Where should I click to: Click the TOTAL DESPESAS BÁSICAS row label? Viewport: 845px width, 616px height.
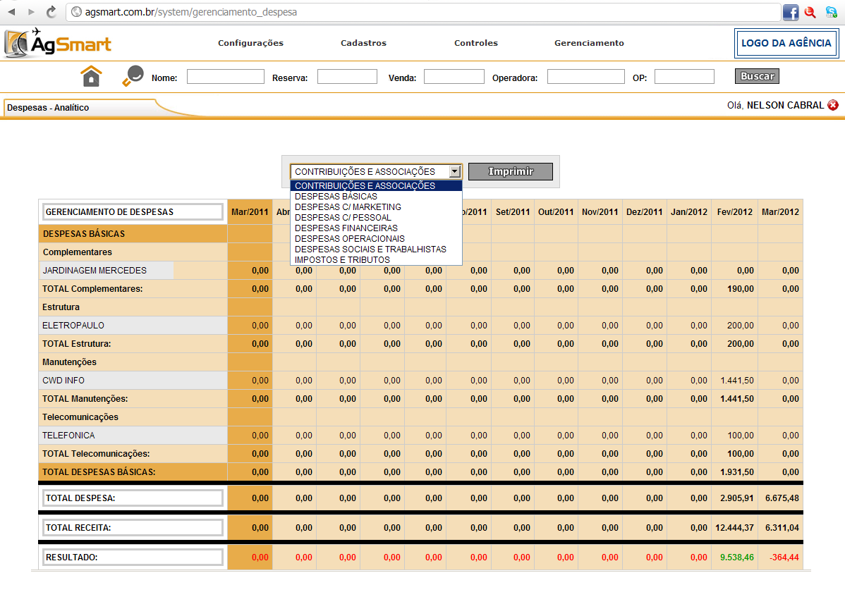point(99,472)
